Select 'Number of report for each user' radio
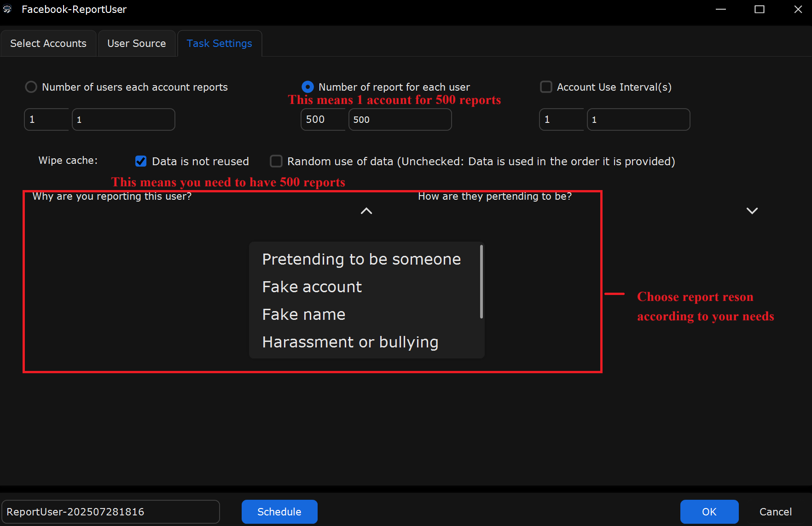This screenshot has height=526, width=812. tap(307, 87)
